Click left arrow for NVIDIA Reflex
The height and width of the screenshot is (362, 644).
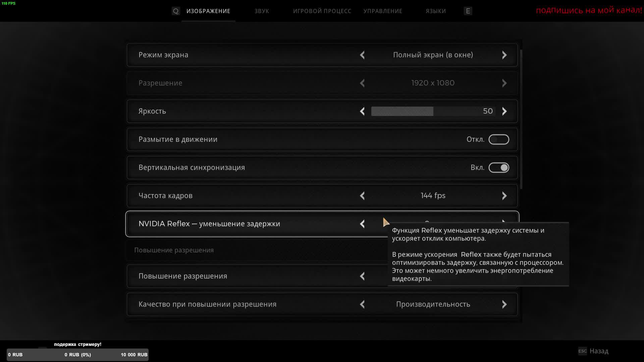[362, 224]
